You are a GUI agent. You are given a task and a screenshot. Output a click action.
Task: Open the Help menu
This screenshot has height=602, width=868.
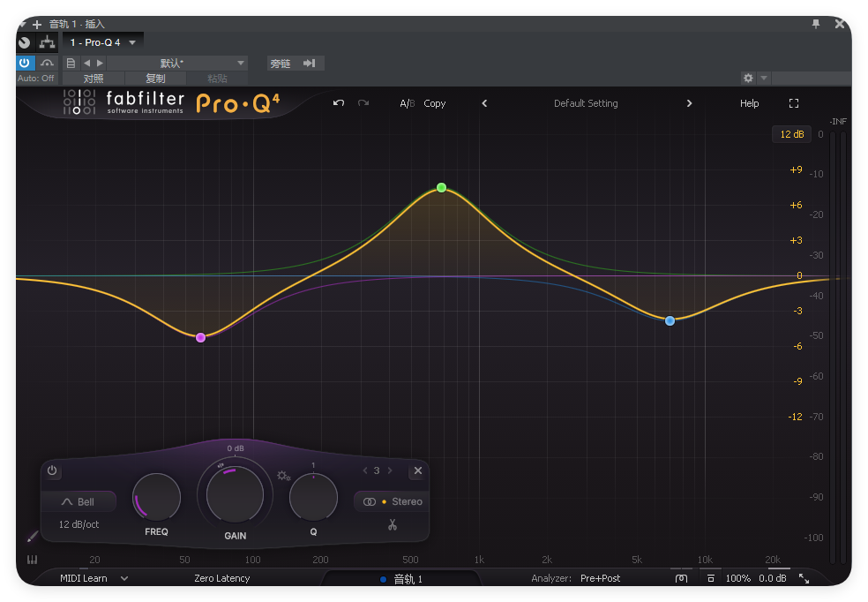tap(750, 103)
